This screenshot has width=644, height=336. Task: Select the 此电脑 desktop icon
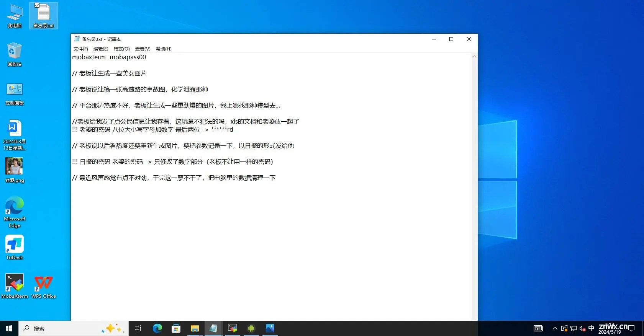click(x=15, y=16)
